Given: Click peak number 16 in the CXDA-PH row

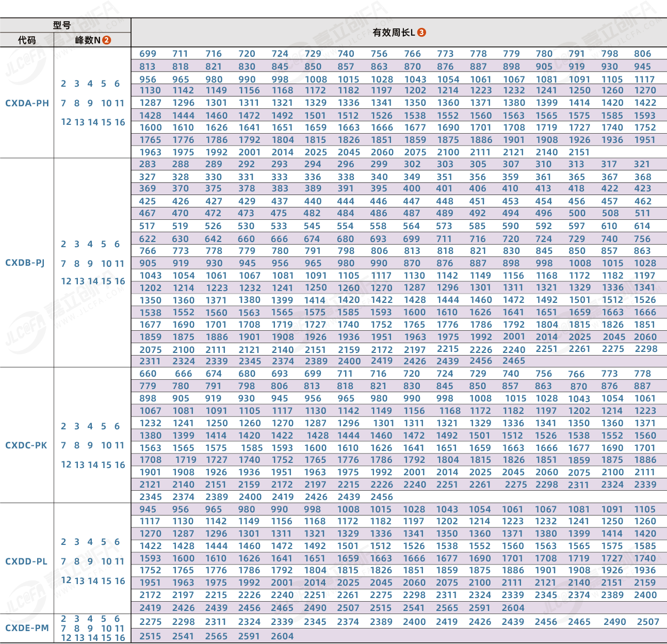Looking at the screenshot, I should click(120, 122).
